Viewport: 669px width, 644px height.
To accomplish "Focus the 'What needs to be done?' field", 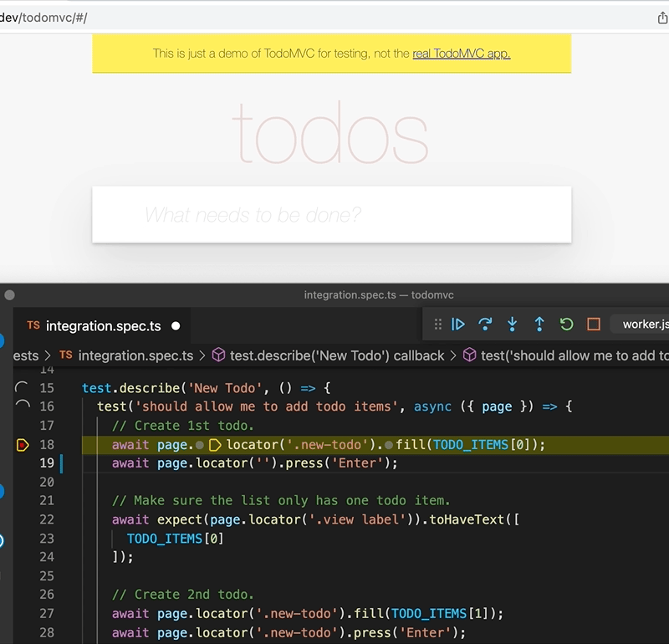I will click(331, 215).
